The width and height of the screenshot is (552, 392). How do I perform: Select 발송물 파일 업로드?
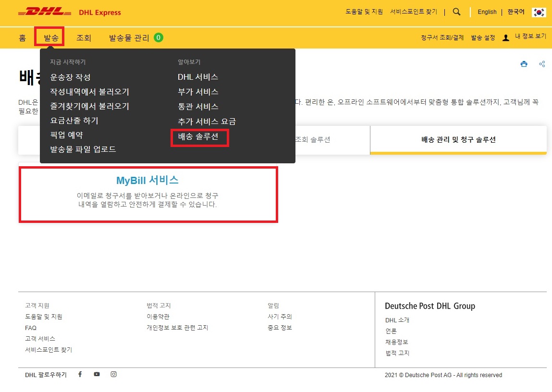click(x=83, y=149)
